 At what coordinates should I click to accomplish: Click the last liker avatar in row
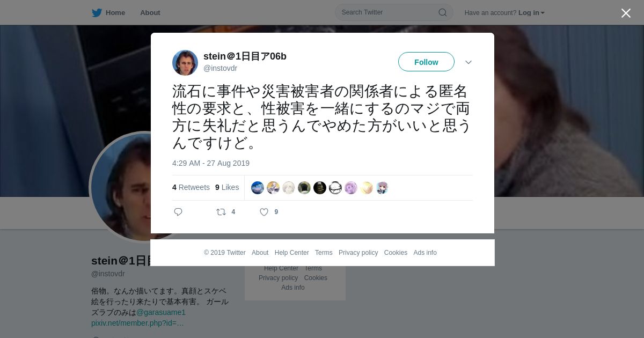(x=382, y=188)
